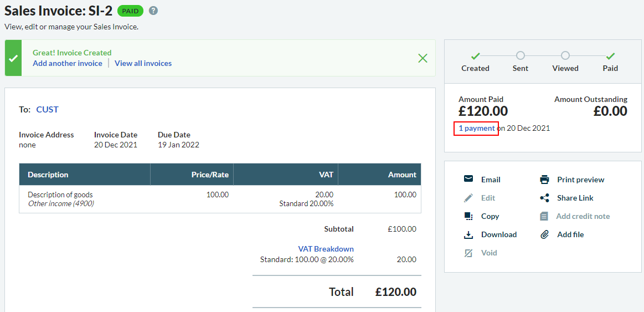Click the Add credit note icon

544,216
